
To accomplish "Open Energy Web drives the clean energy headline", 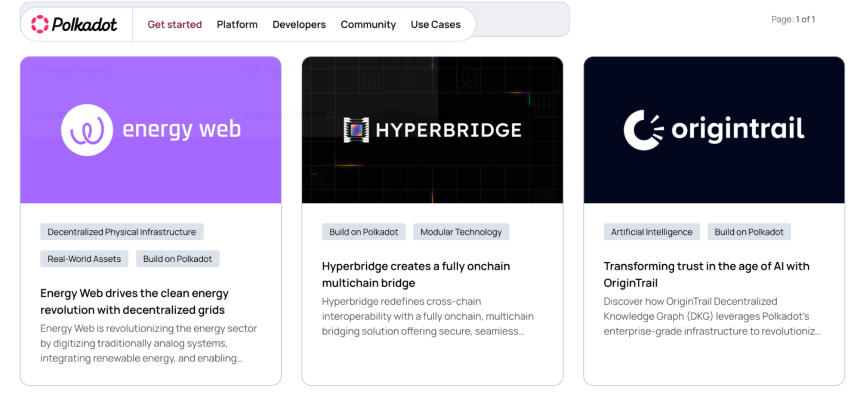I will click(x=134, y=302).
